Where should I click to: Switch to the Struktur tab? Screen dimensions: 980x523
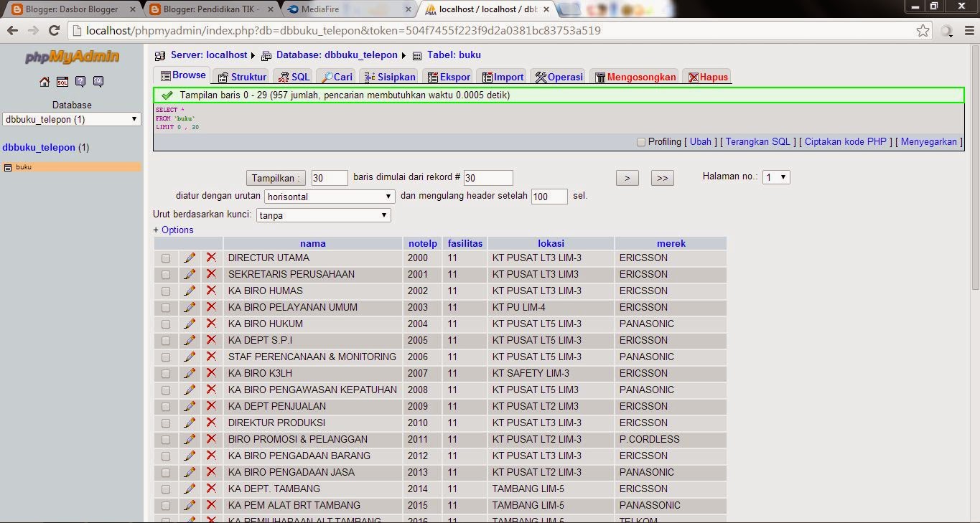pyautogui.click(x=242, y=77)
